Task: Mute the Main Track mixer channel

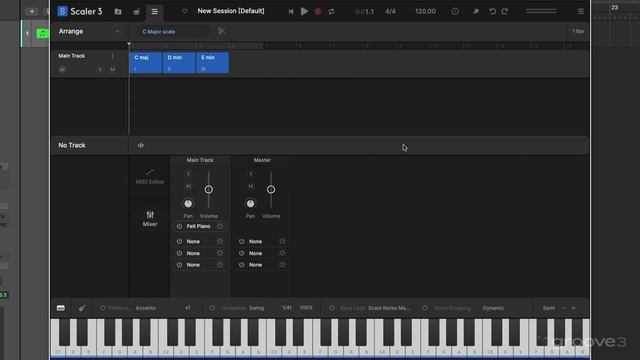Action: [188, 187]
